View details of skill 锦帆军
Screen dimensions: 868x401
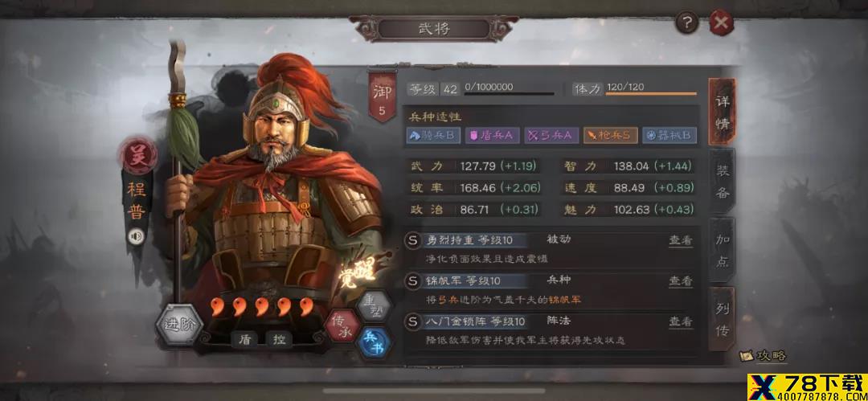[x=681, y=280]
